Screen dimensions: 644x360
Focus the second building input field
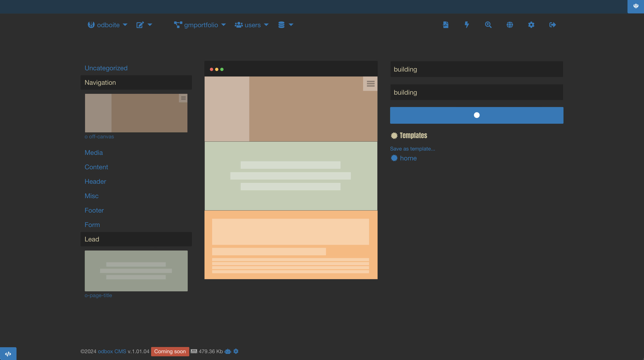(477, 92)
